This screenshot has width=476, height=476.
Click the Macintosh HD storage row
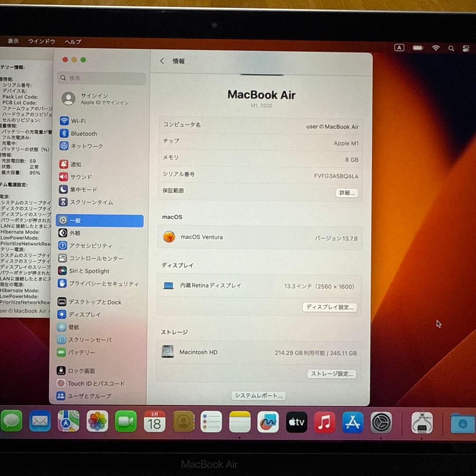[x=259, y=353]
